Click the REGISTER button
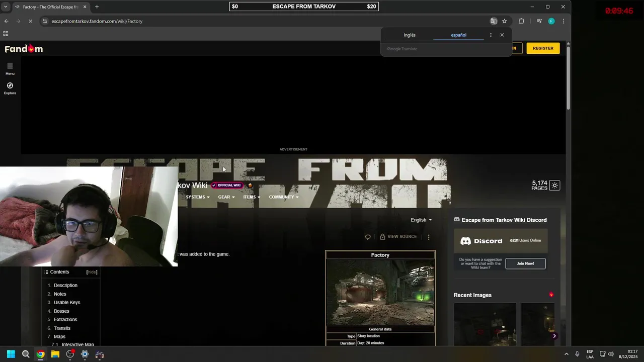 (543, 48)
